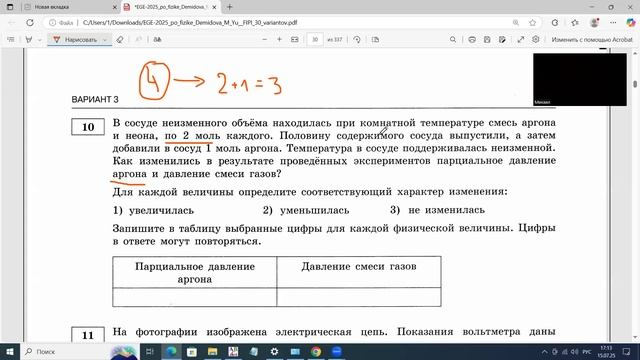The width and height of the screenshot is (640, 360).
Task: Click empty answer cell under Давление смеси газов
Action: [359, 297]
